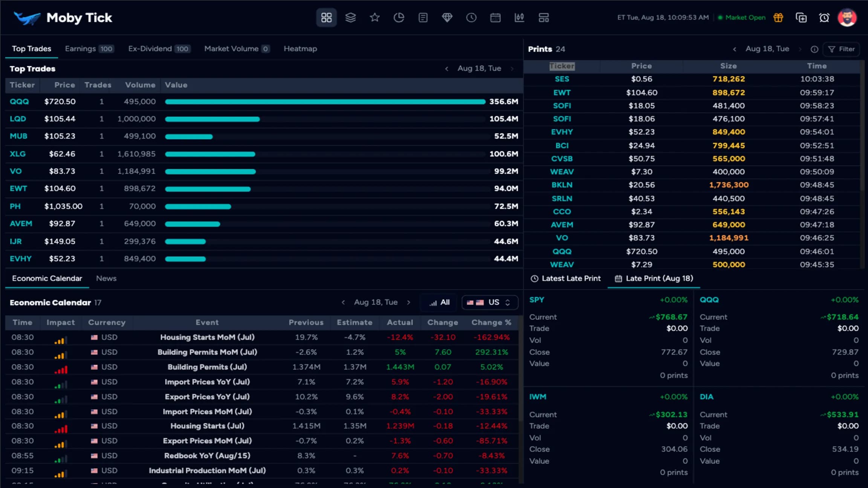Click the Moby Tick whale logo
Image resolution: width=868 pixels, height=488 pixels.
27,18
